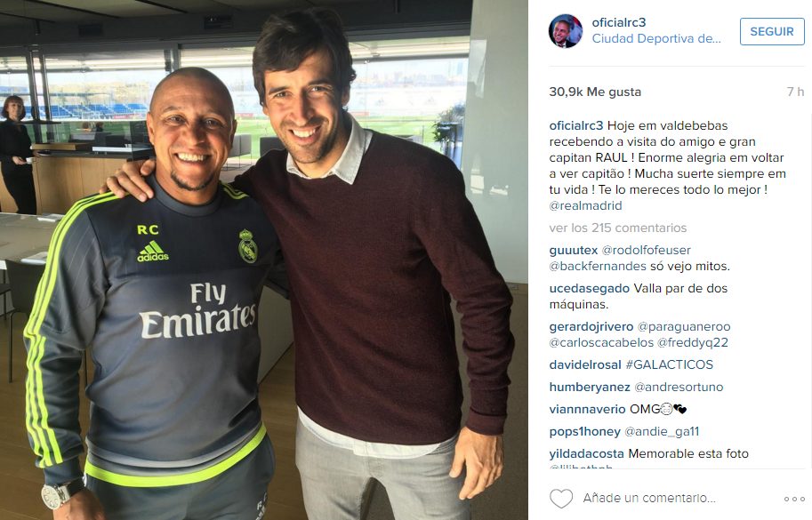Open the @andresortuno mention
The height and width of the screenshot is (520, 812).
click(x=679, y=387)
